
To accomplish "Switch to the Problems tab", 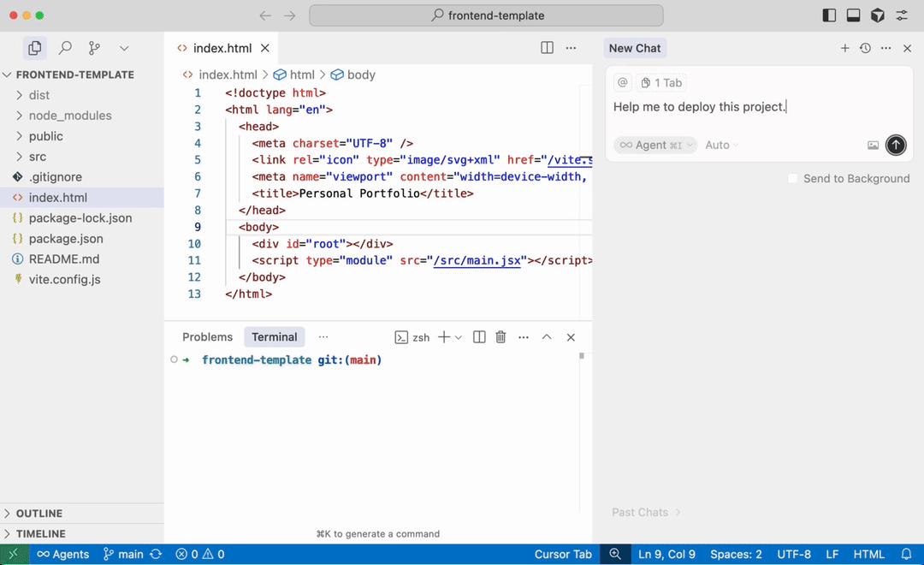I will (x=207, y=337).
